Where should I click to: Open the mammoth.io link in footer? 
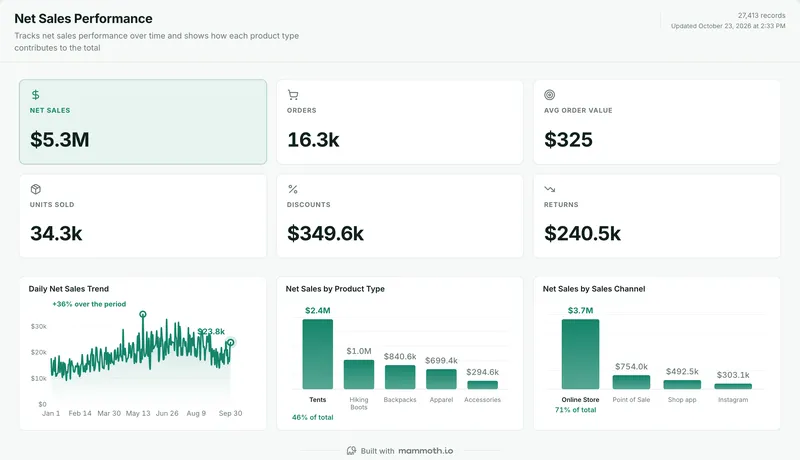point(426,451)
